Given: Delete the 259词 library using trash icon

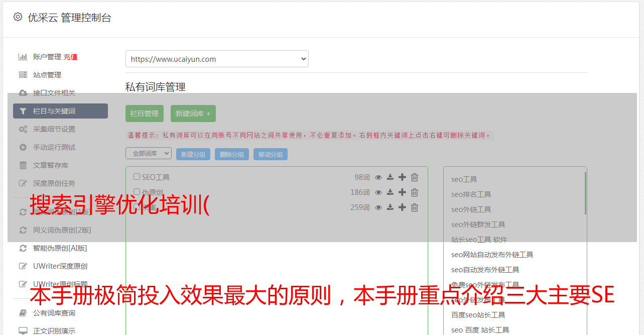Looking at the screenshot, I should [415, 207].
